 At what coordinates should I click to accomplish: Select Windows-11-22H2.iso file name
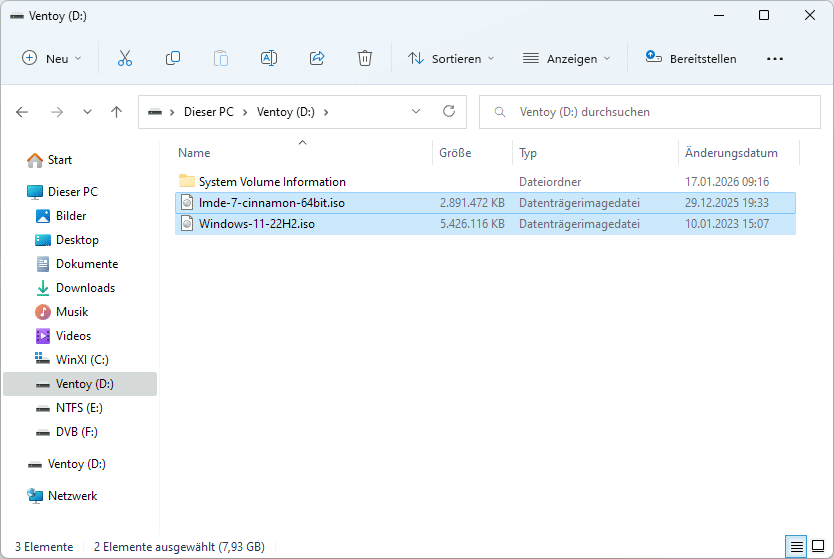[x=256, y=224]
